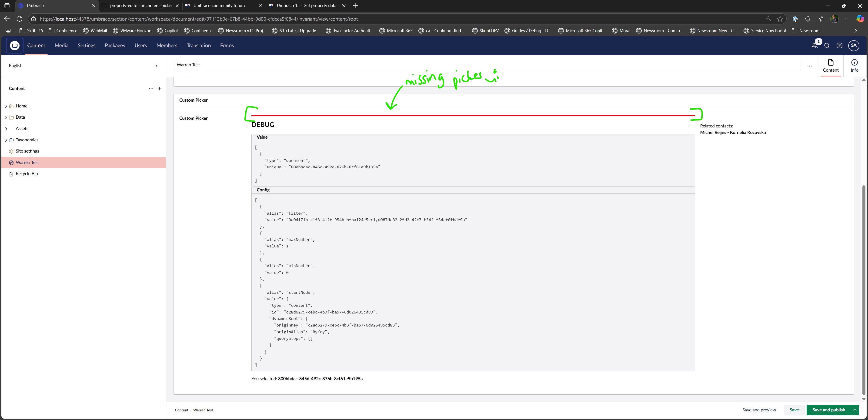Open document actions ellipsis next to name
The height and width of the screenshot is (420, 868).
coord(809,66)
